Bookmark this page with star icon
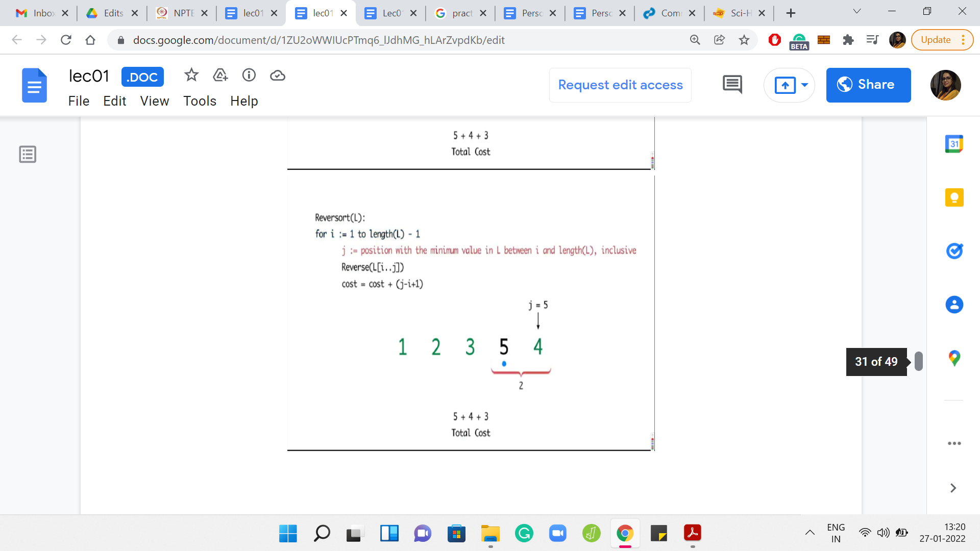 [744, 40]
